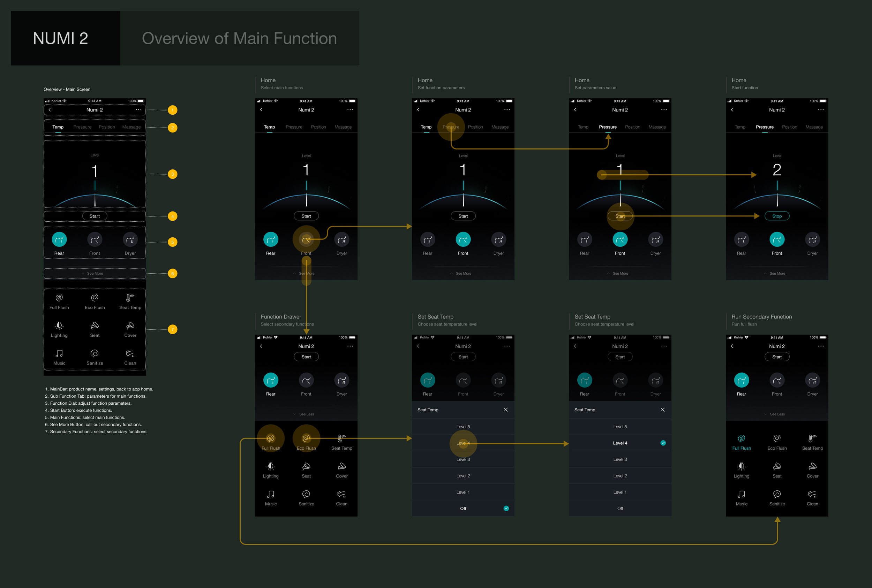The width and height of the screenshot is (872, 588).
Task: Tap Cover icon in Overview main screen
Action: (x=130, y=326)
